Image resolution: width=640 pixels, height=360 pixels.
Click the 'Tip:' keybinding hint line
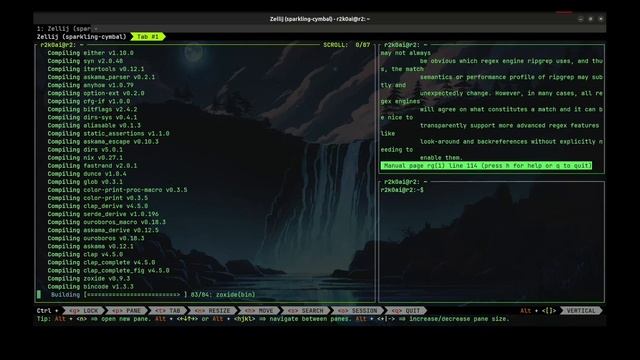pos(273,319)
